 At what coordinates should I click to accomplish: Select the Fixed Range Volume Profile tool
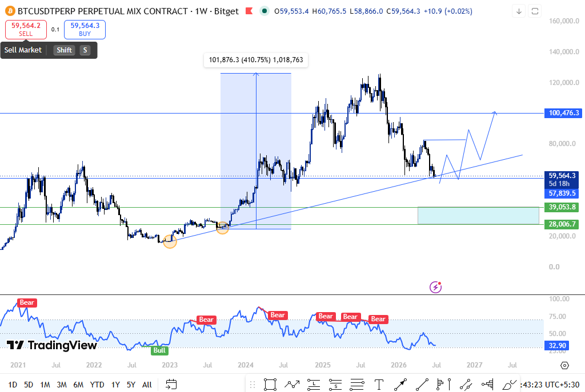click(x=444, y=385)
